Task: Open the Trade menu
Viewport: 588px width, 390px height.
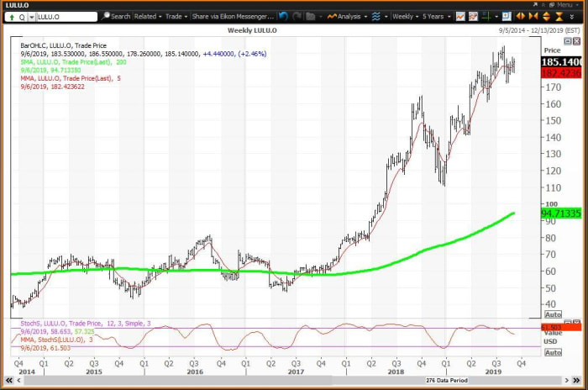Action: pyautogui.click(x=176, y=16)
